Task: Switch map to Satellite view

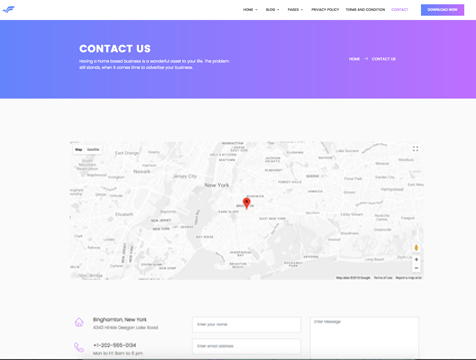Action: pyautogui.click(x=93, y=149)
